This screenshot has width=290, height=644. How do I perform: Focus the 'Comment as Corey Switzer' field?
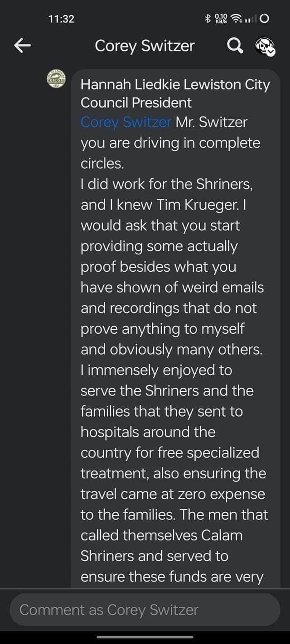(145, 610)
